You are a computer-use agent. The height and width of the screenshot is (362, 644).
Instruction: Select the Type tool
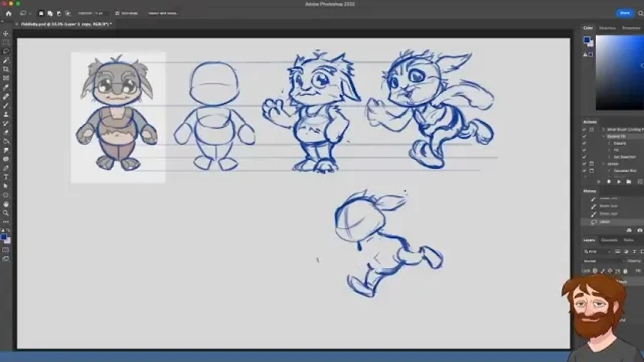(x=6, y=177)
